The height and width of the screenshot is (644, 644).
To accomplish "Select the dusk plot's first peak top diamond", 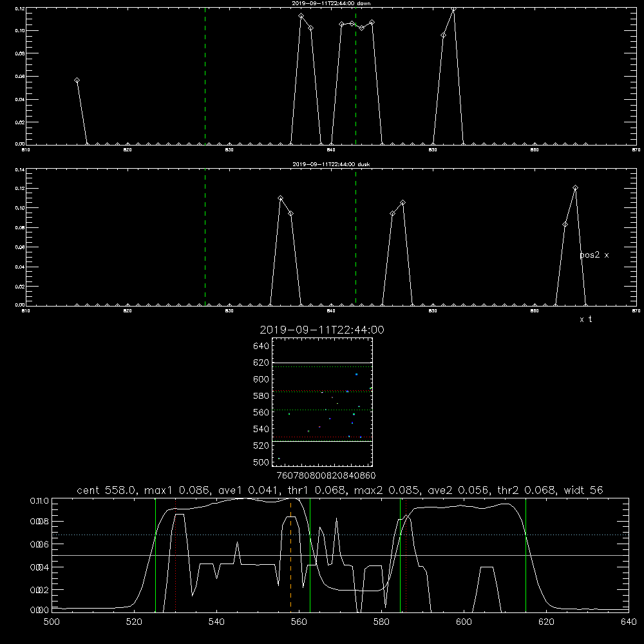I will pos(281,198).
